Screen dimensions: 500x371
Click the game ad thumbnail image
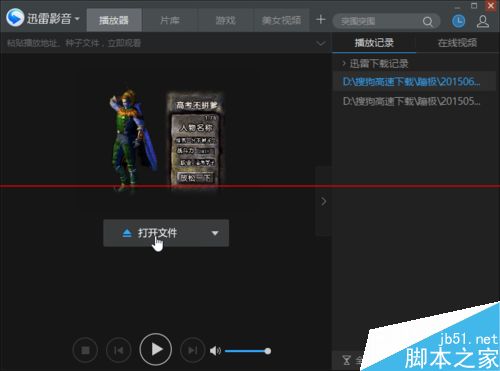click(x=167, y=140)
